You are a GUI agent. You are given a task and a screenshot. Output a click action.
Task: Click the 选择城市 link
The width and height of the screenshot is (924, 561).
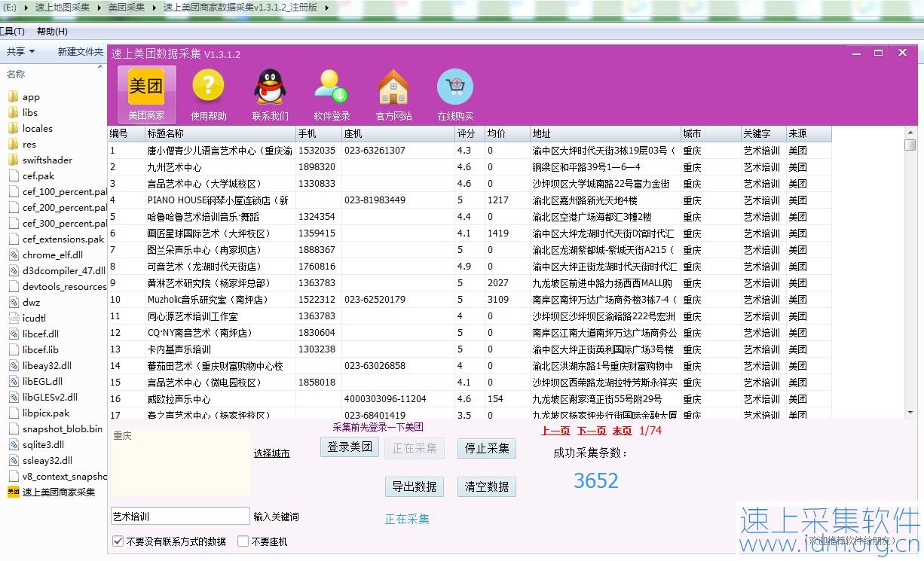click(271, 453)
